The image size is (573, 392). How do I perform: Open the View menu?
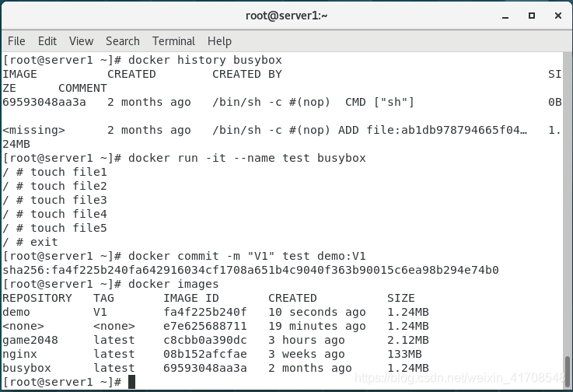click(x=81, y=41)
